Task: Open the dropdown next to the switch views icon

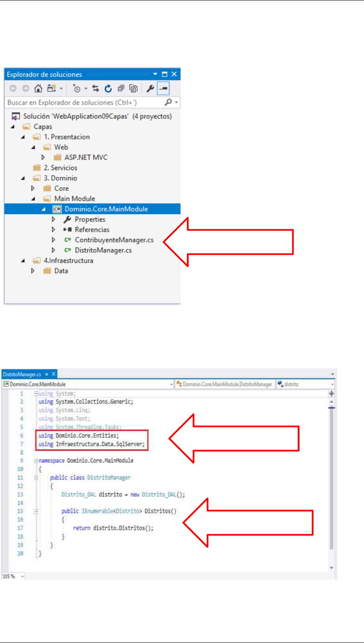Action: pos(61,89)
